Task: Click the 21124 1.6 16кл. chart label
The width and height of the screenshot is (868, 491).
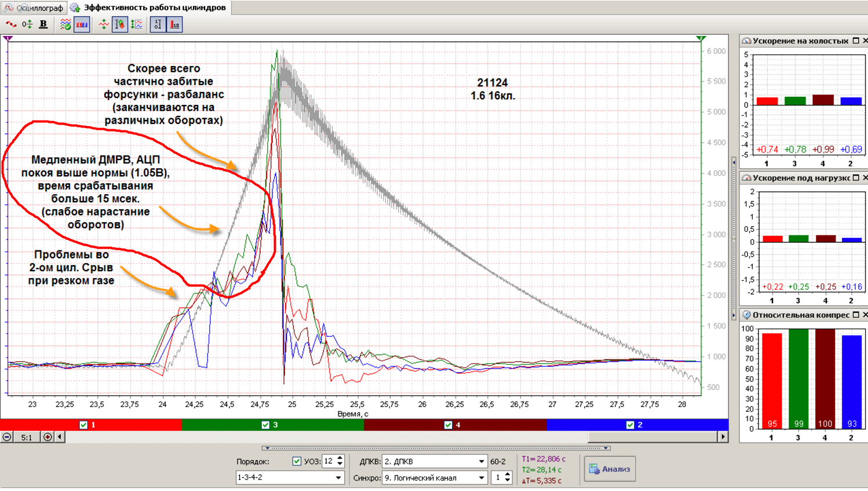Action: tap(493, 89)
